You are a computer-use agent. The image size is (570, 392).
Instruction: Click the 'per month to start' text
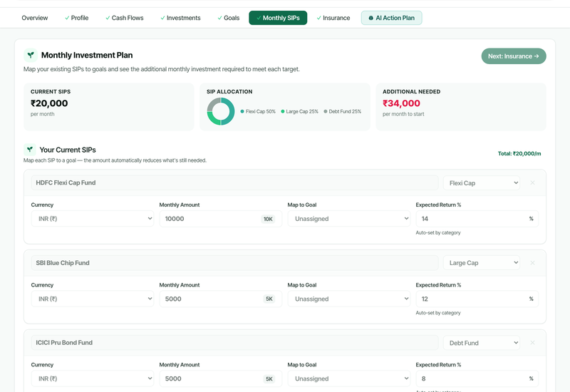[403, 114]
